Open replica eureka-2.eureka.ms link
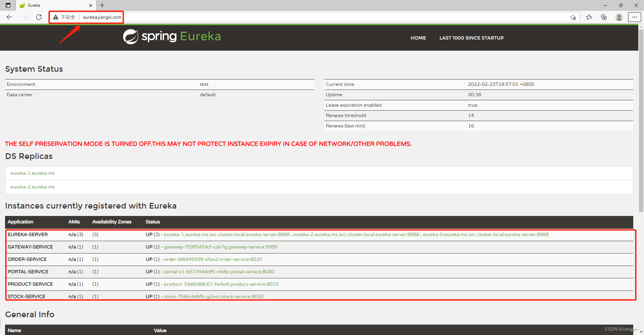This screenshot has height=335, width=644. 33,187
